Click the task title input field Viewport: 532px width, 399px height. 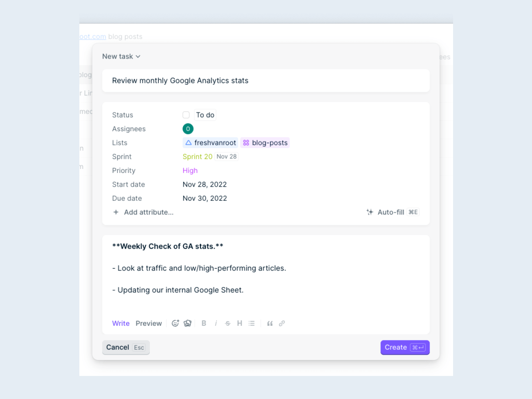(266, 81)
